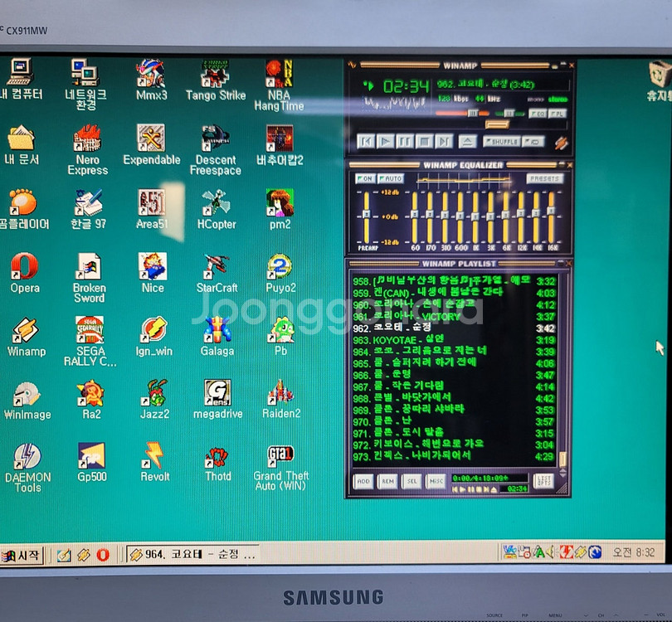Select the Raiden2 shortcut

(x=280, y=399)
